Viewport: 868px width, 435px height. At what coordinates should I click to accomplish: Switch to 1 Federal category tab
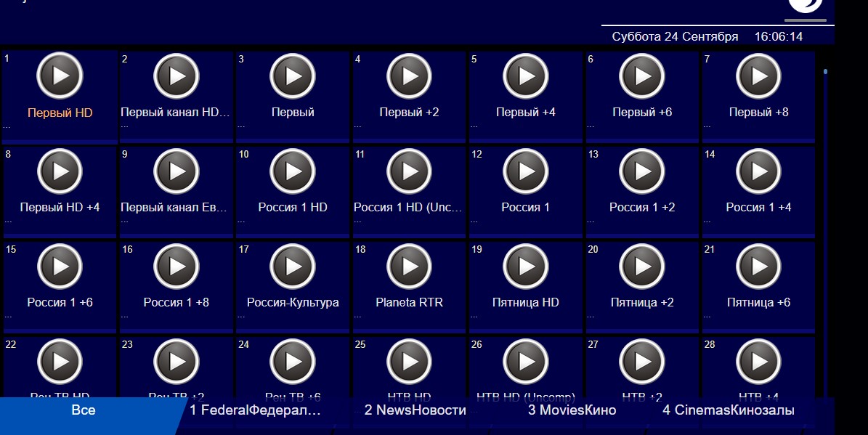(255, 410)
